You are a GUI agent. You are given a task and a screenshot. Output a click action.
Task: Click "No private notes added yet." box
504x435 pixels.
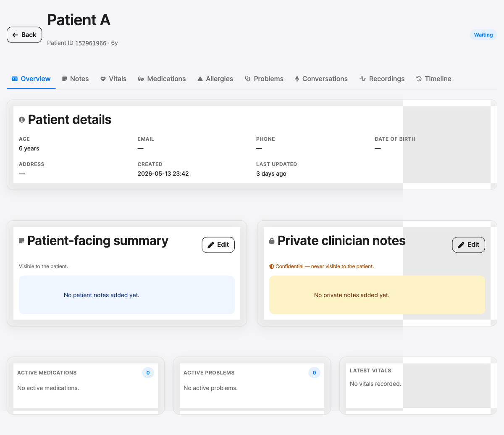pos(377,295)
